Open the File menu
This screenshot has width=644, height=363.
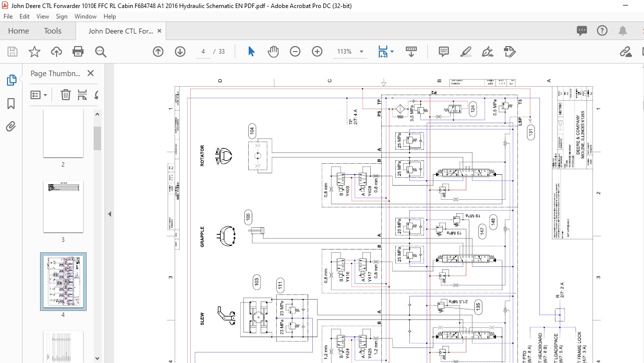[x=8, y=17]
